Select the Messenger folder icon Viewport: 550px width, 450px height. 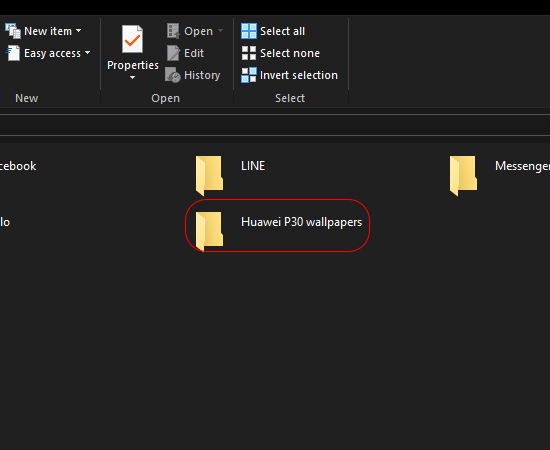[x=463, y=175]
